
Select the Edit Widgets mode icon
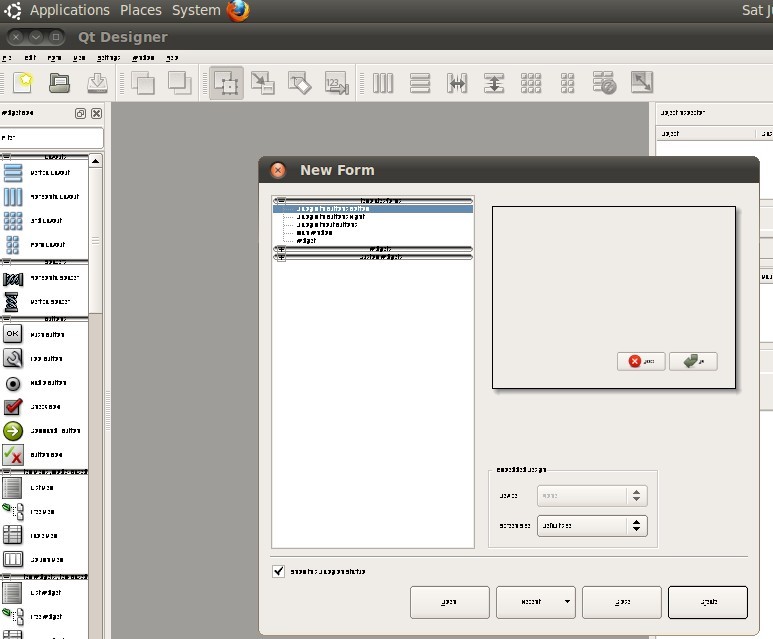tap(226, 83)
